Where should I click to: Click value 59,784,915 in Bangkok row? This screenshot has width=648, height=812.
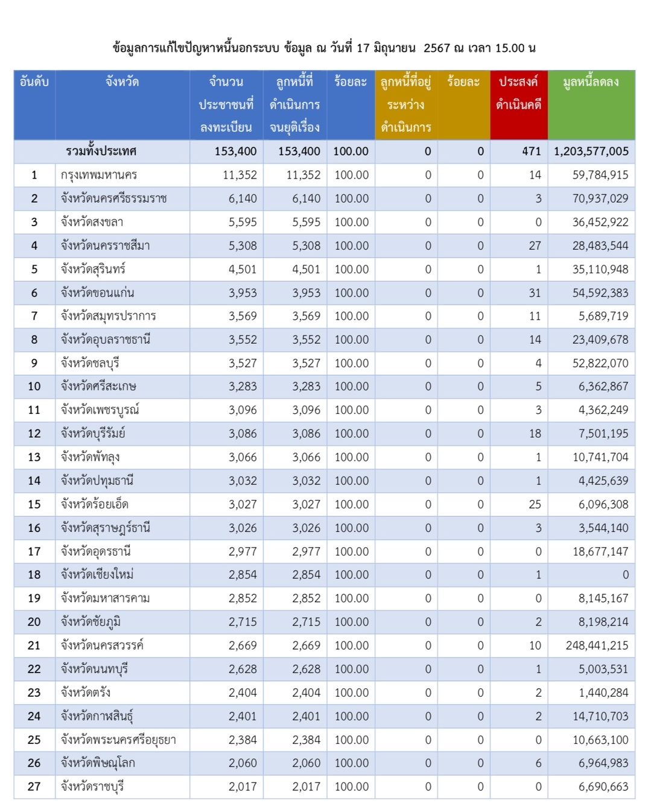pyautogui.click(x=600, y=175)
